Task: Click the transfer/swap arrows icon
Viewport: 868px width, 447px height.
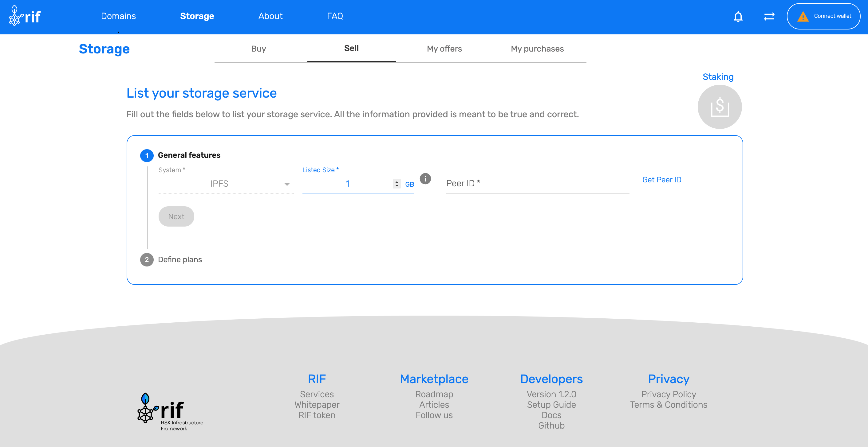Action: (769, 16)
